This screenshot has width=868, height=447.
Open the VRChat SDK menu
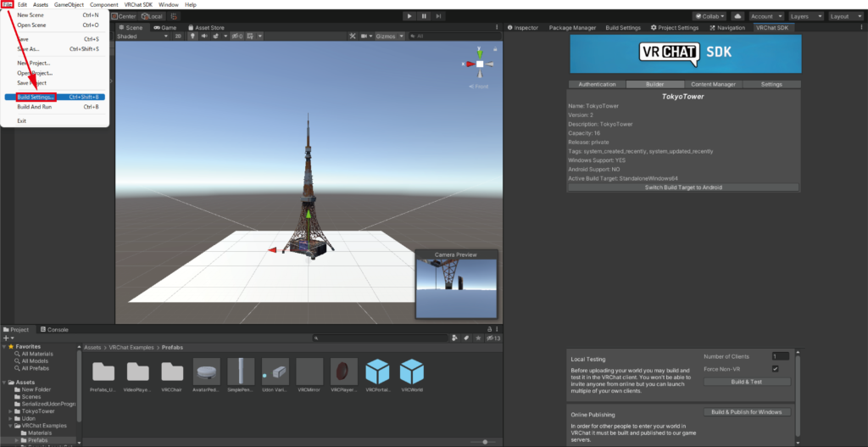coord(138,4)
